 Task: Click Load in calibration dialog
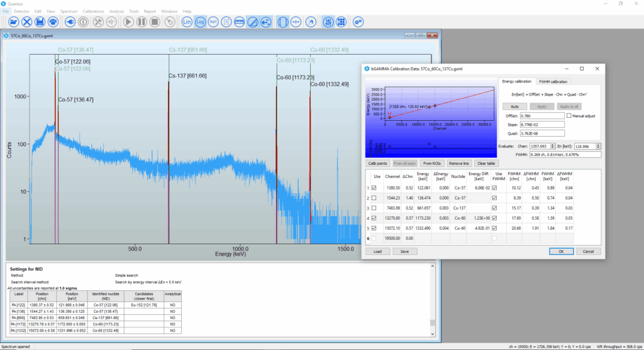[377, 251]
